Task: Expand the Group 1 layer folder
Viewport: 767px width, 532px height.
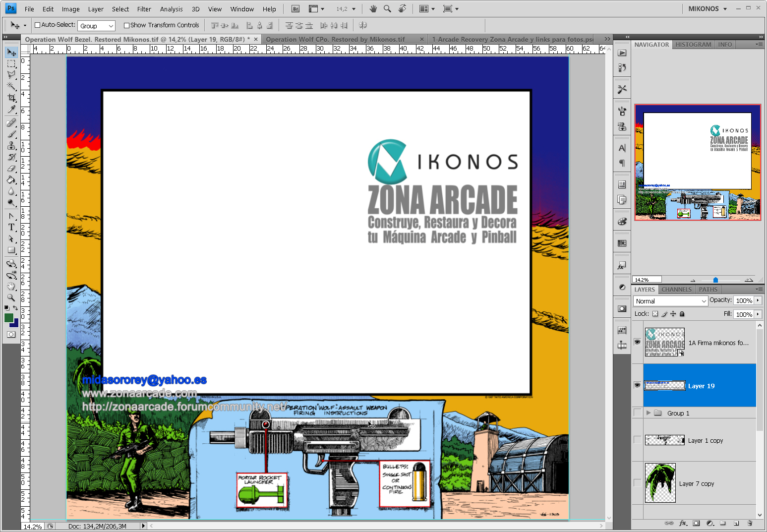Action: tap(648, 413)
